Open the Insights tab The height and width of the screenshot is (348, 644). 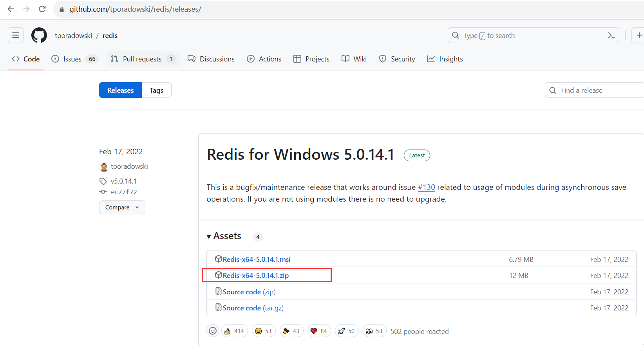click(x=445, y=59)
